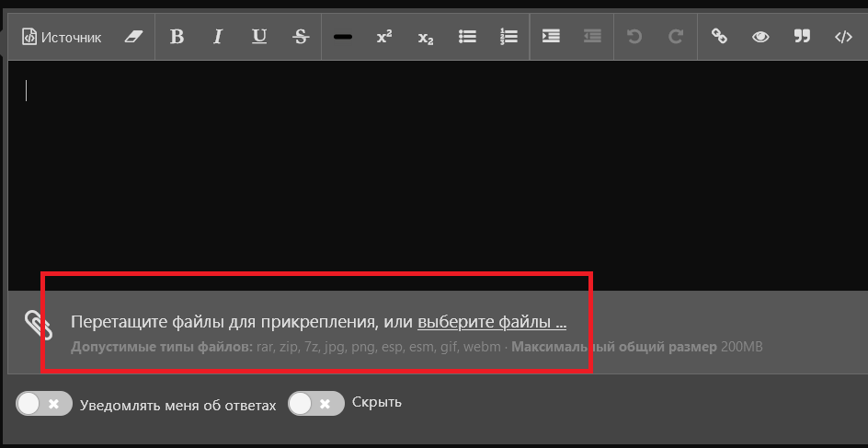Click the Источник source mode button
This screenshot has height=448, width=868.
62,37
